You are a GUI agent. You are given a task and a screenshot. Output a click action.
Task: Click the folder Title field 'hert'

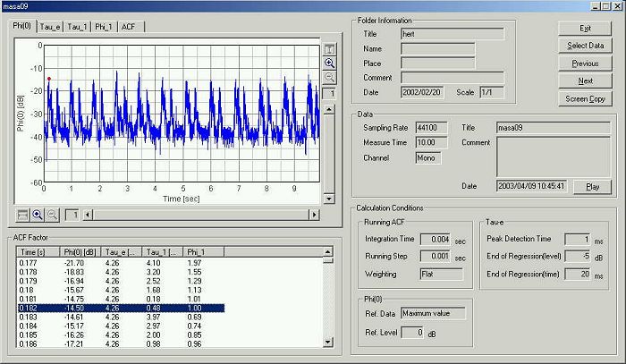point(453,34)
